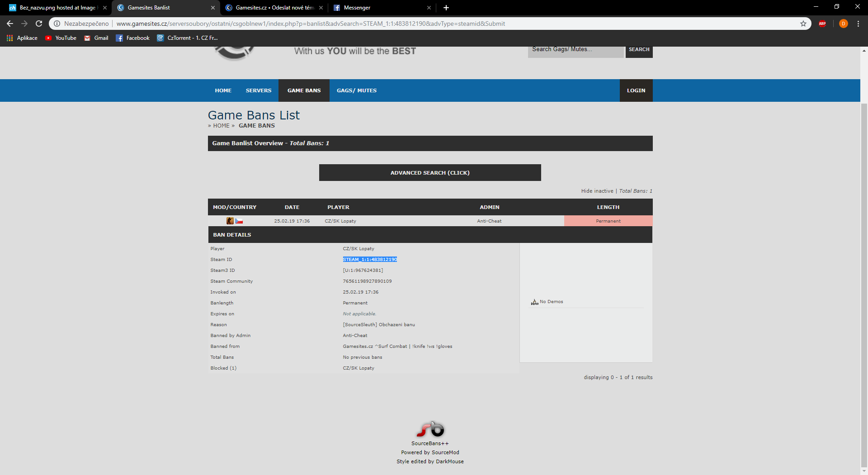This screenshot has width=868, height=475.
Task: Click the browser forward arrow
Action: tap(24, 24)
